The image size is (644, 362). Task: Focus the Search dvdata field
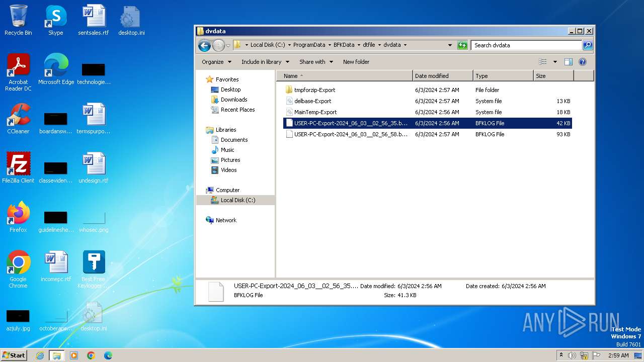(526, 45)
